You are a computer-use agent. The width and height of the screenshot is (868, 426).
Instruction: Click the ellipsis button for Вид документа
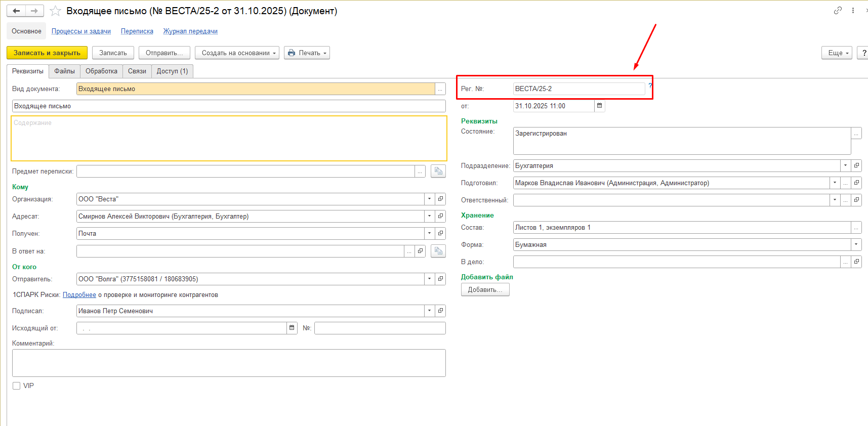pos(440,89)
